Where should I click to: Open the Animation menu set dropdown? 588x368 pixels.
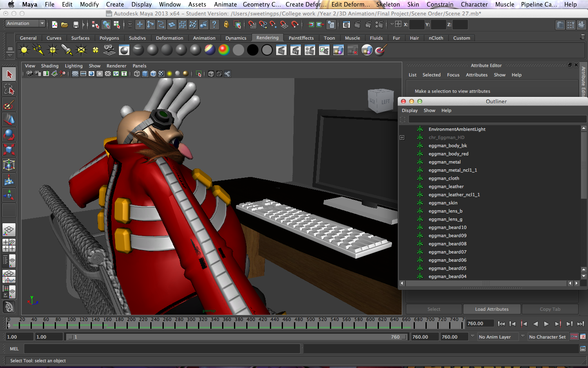pyautogui.click(x=25, y=23)
